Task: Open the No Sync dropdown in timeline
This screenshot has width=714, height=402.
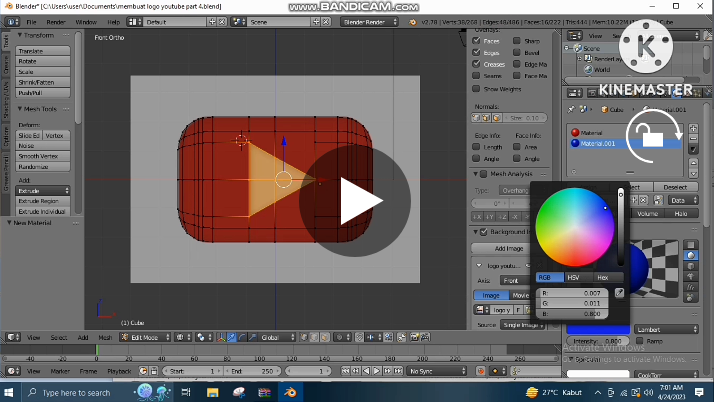Action: [437, 371]
